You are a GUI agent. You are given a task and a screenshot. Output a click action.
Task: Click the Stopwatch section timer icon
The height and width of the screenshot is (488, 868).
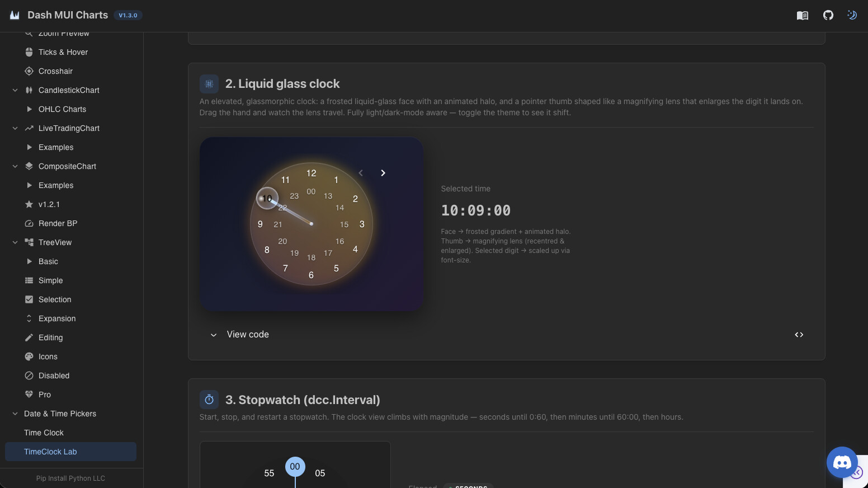[x=209, y=400]
